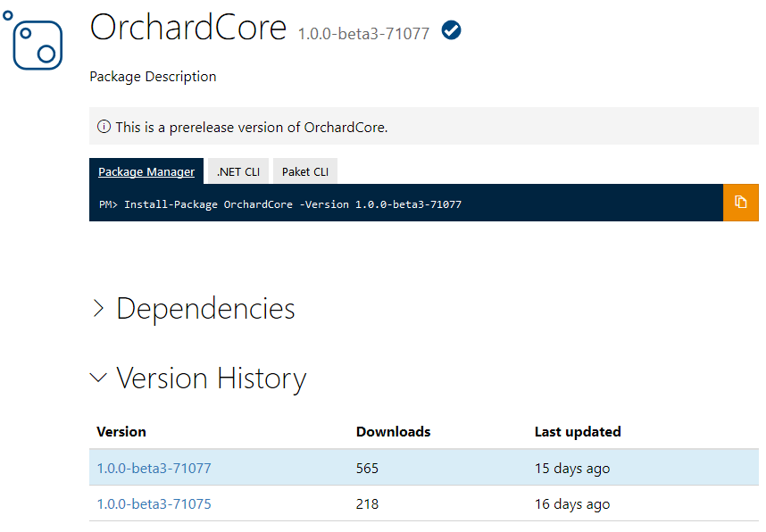Expand the Dependencies section
Image resolution: width=766 pixels, height=532 pixels.
click(194, 309)
